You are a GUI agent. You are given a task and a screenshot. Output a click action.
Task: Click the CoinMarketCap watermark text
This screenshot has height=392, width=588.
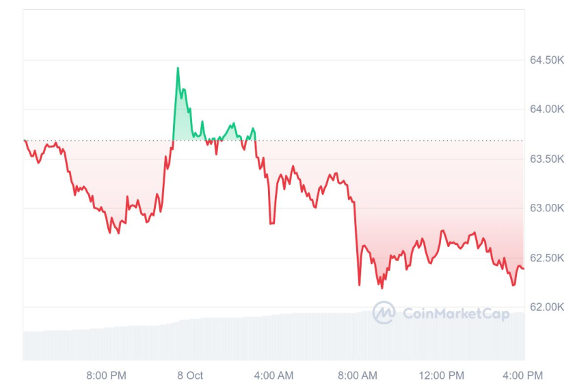coord(456,314)
